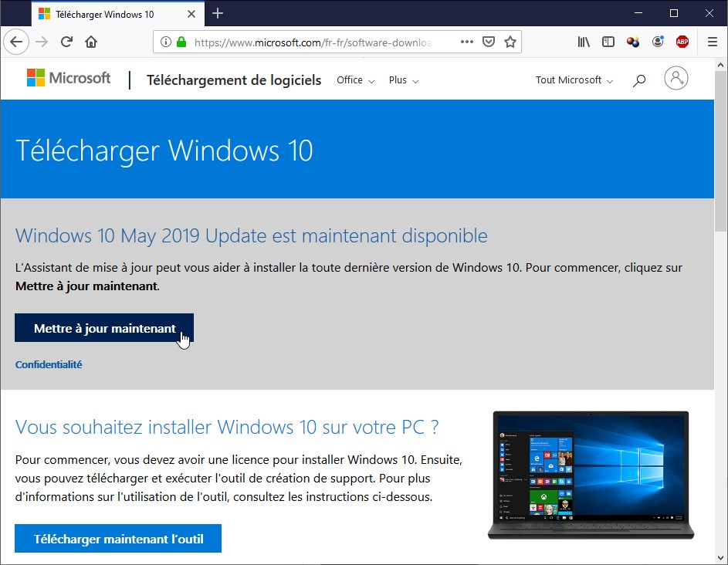Click the page scrollbar down arrow
The height and width of the screenshot is (565, 728).
[x=720, y=558]
